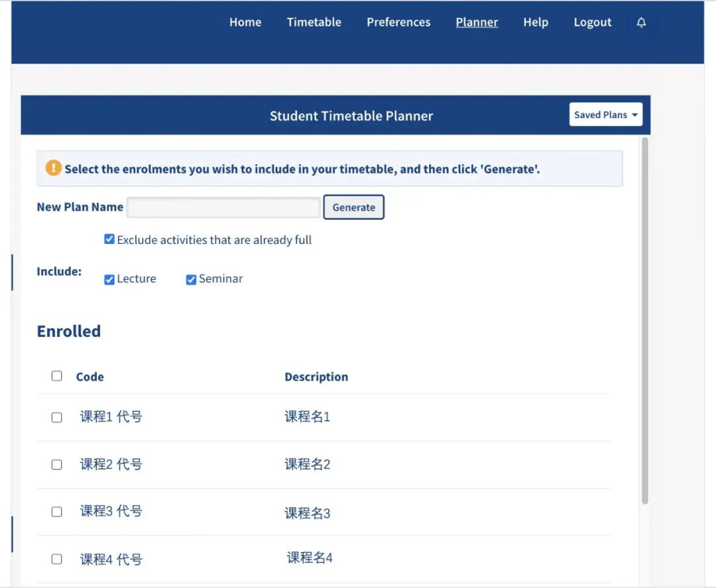Open the notifications bell icon
The height and width of the screenshot is (588, 716).
pos(641,22)
